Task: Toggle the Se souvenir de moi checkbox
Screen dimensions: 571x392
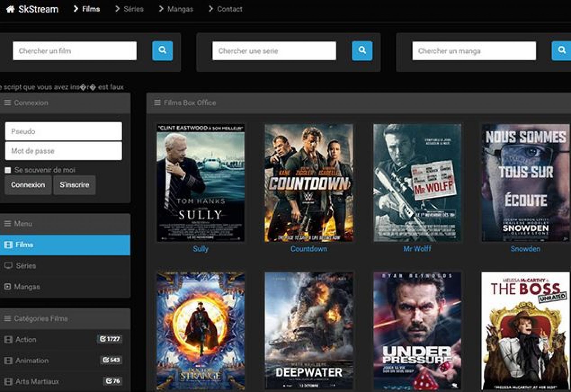Action: point(8,170)
